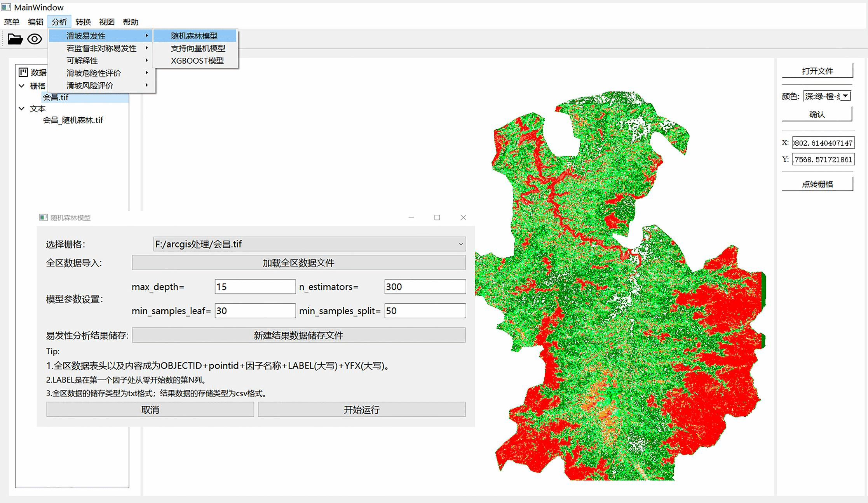Select 会昌_随机森林.tif in tree

tap(73, 120)
